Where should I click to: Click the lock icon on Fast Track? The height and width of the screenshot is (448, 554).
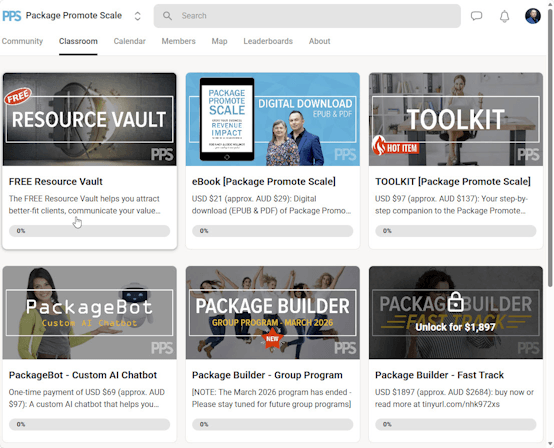pos(455,302)
